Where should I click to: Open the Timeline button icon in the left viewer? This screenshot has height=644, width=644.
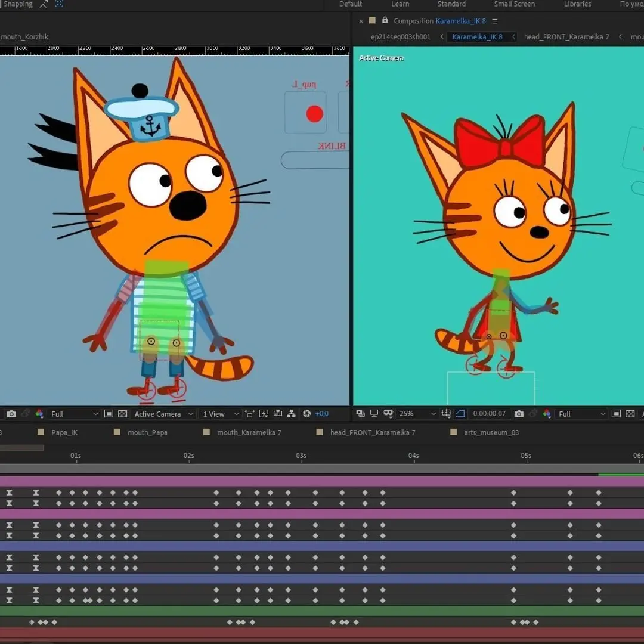click(x=278, y=414)
